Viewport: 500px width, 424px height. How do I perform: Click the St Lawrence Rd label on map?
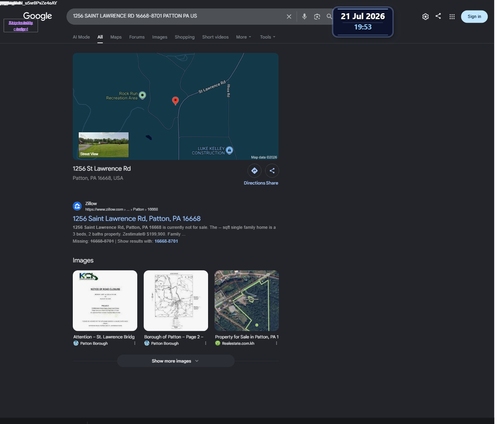point(212,87)
